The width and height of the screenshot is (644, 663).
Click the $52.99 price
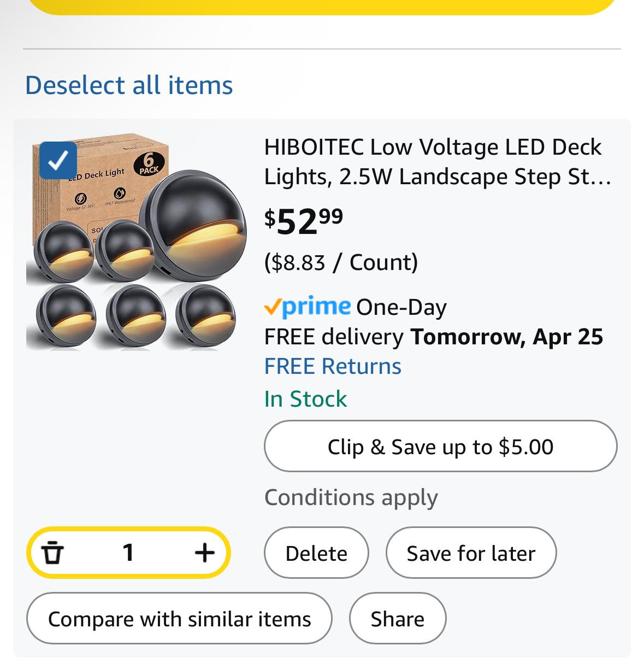coord(304,221)
